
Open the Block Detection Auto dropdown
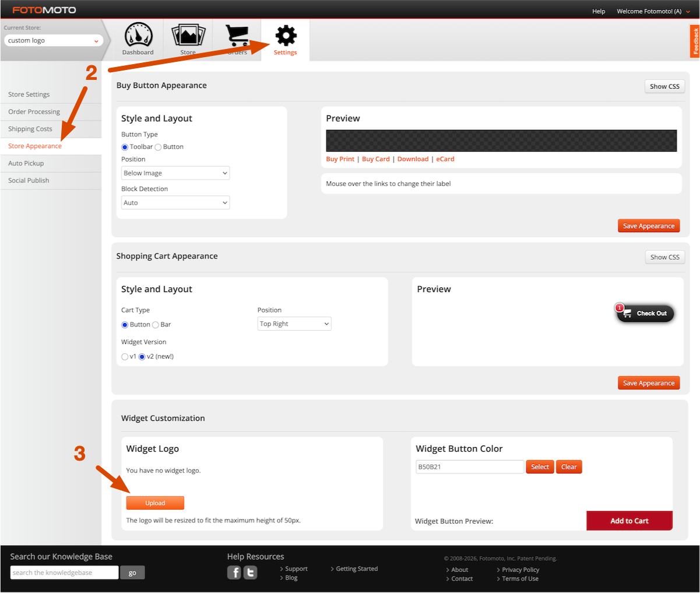175,203
